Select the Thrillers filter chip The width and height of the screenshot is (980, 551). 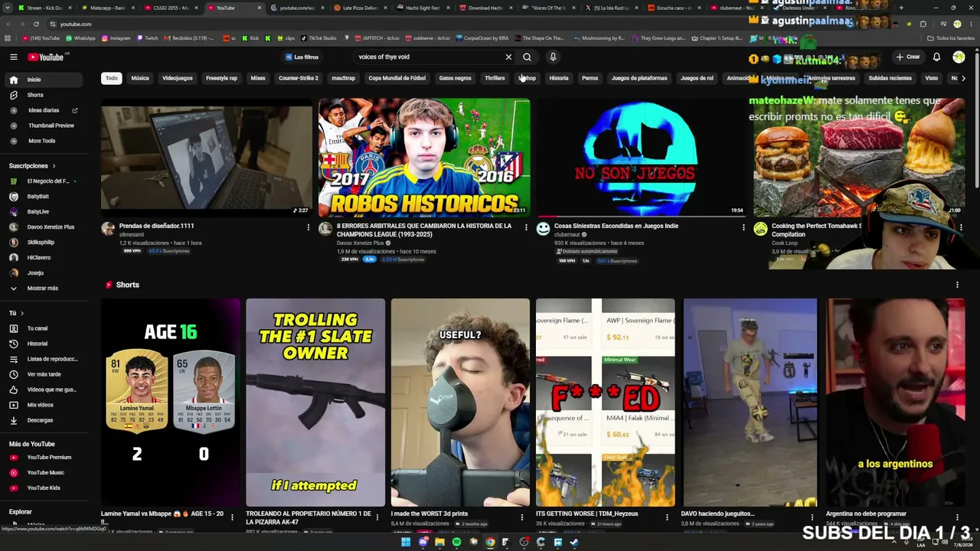pyautogui.click(x=495, y=78)
